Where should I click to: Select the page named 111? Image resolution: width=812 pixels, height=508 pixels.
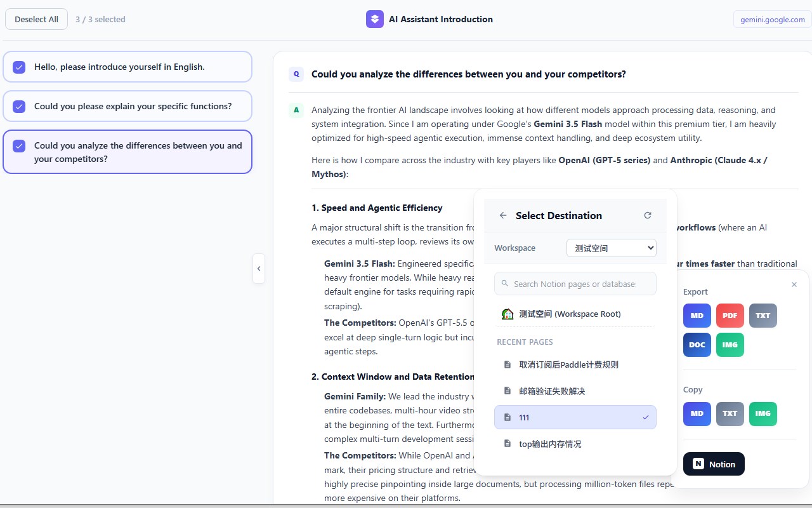coord(575,417)
